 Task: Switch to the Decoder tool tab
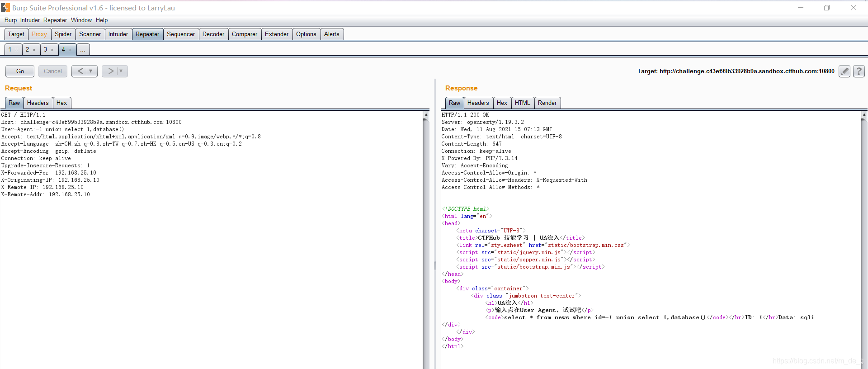213,34
